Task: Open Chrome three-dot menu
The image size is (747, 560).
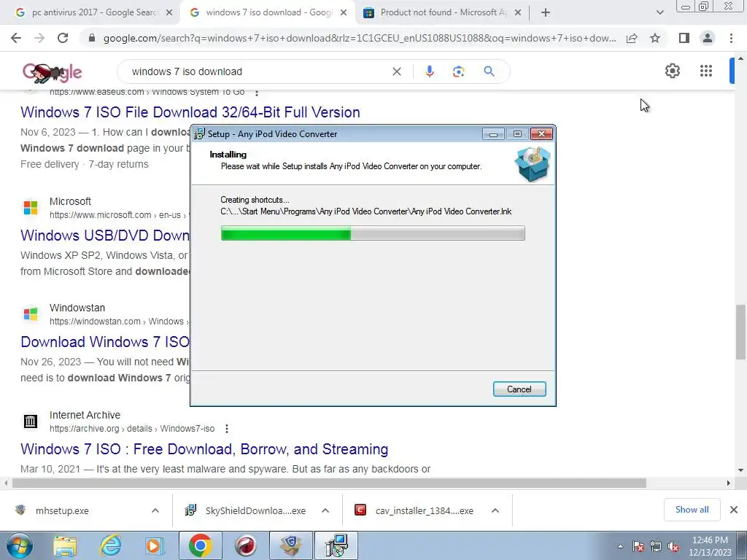Action: [731, 38]
